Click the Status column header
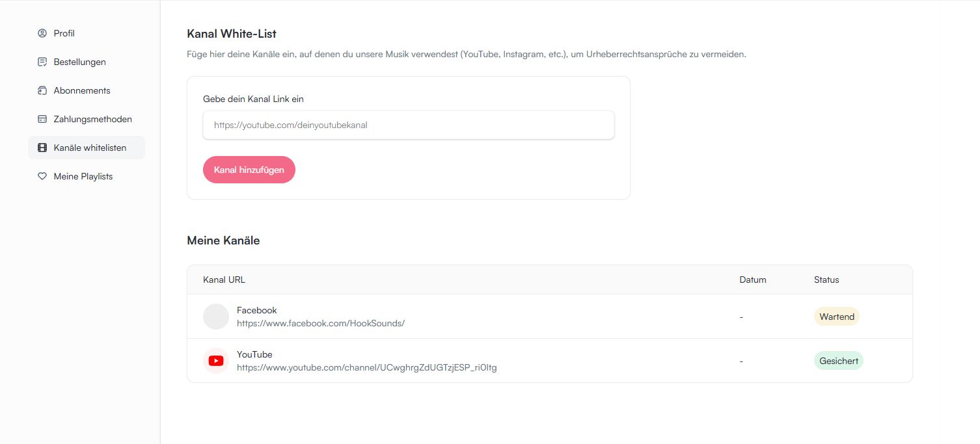980x444 pixels. (826, 280)
